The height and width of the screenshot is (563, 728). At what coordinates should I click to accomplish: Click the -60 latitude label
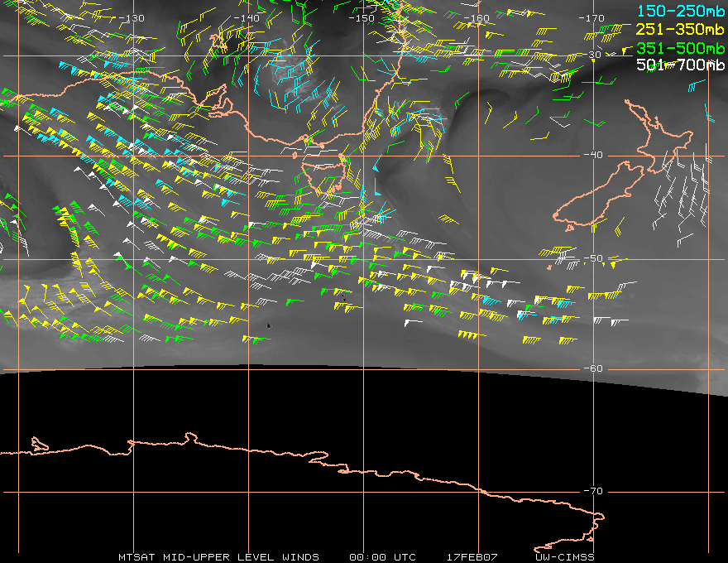593,368
